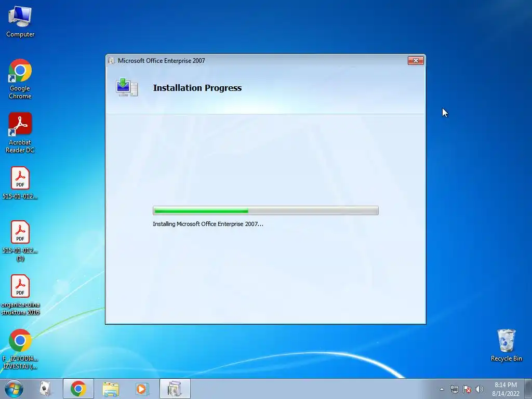Click Microsoft Office Enterprise 2007 window title
This screenshot has width=532, height=399.
161,61
